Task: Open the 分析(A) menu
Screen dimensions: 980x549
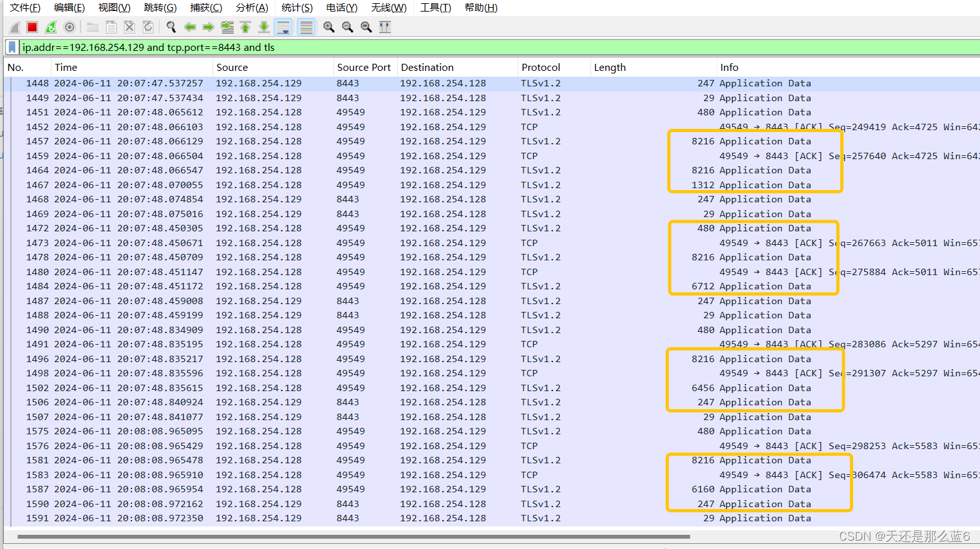Action: click(x=252, y=8)
